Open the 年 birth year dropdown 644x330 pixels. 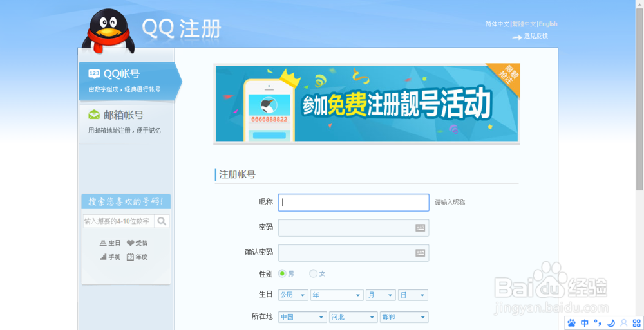pyautogui.click(x=337, y=295)
